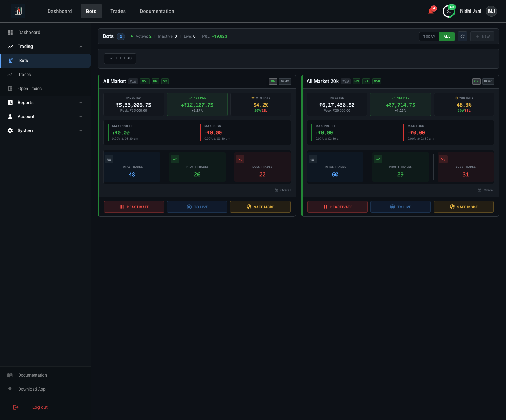Click Download App link in sidebar
The height and width of the screenshot is (420, 506).
[x=32, y=389]
